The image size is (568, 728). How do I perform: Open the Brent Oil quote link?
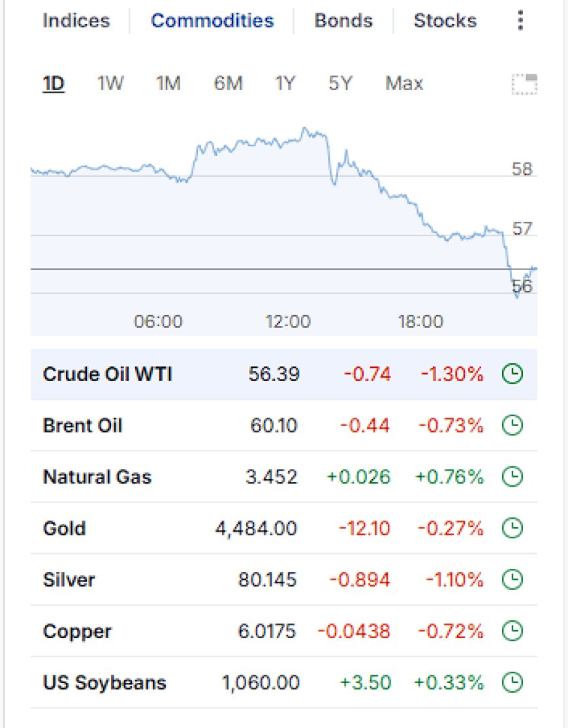82,426
